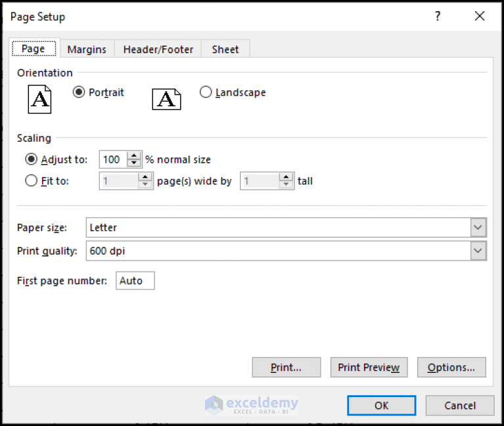Decrease Adjust to percentage with down arrow
504x426 pixels.
point(134,163)
